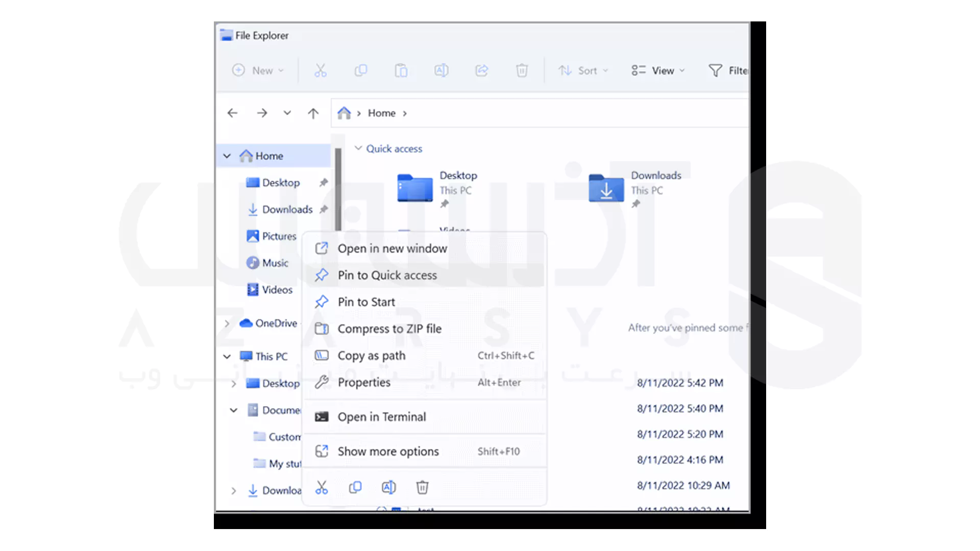
Task: Click the Filter funnel icon
Action: pyautogui.click(x=716, y=70)
